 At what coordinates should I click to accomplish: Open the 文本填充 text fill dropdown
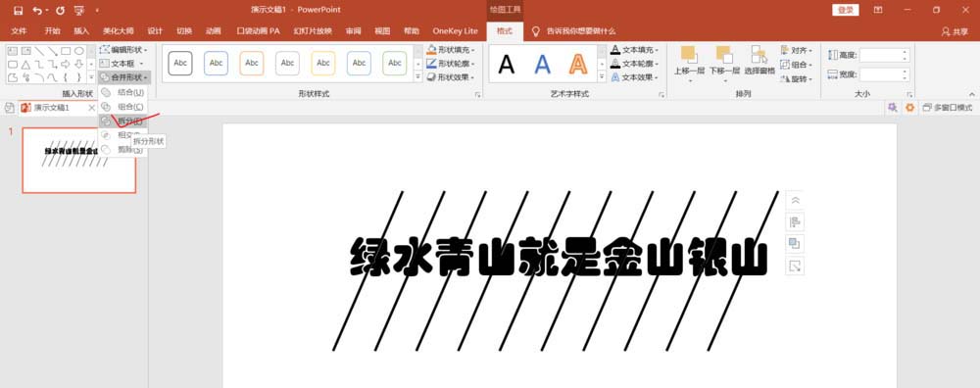click(635, 49)
